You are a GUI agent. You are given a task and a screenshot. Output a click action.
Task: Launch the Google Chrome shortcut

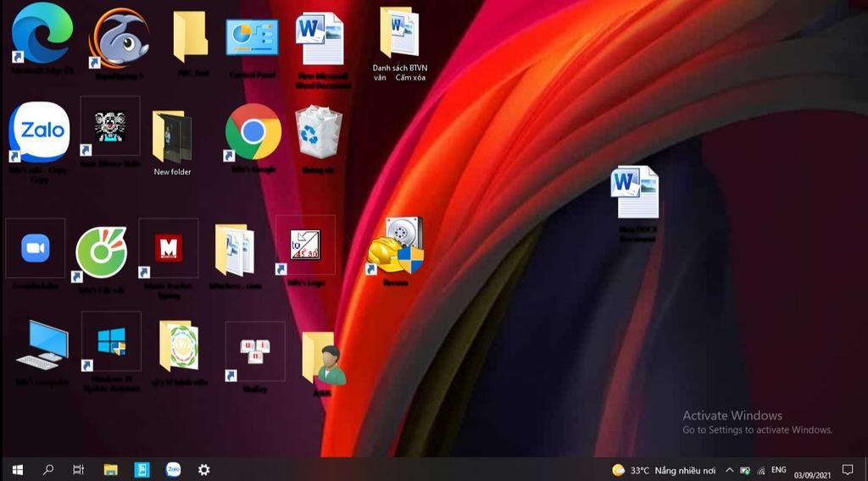point(253,131)
